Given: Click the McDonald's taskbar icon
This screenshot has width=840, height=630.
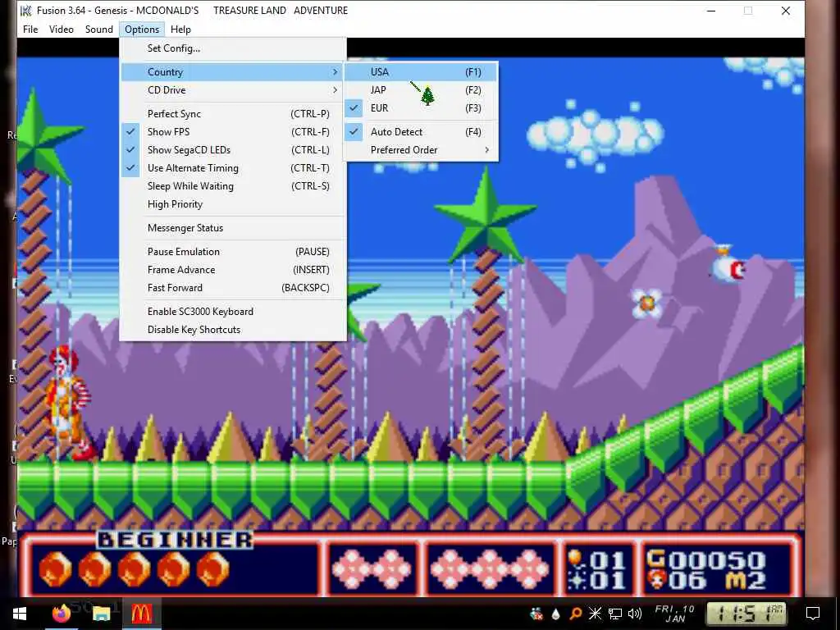Looking at the screenshot, I should [x=141, y=614].
